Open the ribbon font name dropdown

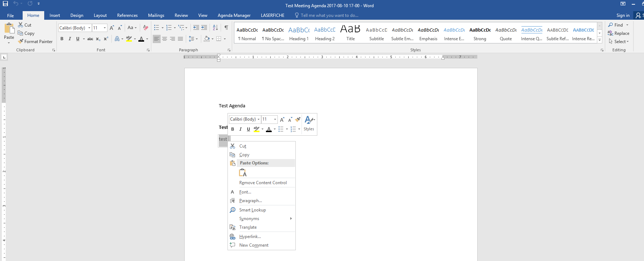coord(89,28)
